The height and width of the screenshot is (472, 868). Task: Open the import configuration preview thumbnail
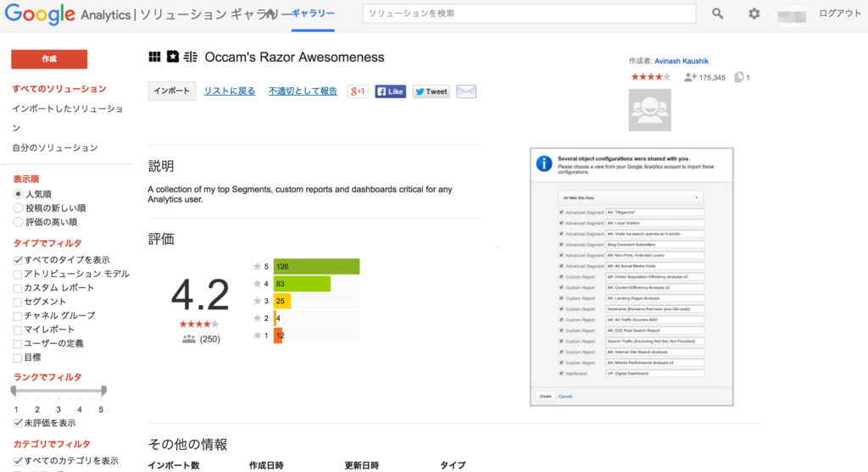coord(632,276)
